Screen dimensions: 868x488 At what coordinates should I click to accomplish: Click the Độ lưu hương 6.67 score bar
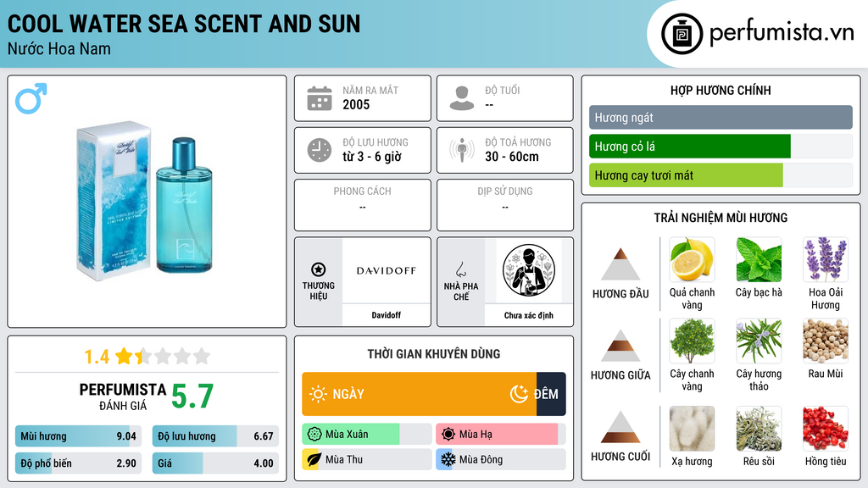coord(215,436)
